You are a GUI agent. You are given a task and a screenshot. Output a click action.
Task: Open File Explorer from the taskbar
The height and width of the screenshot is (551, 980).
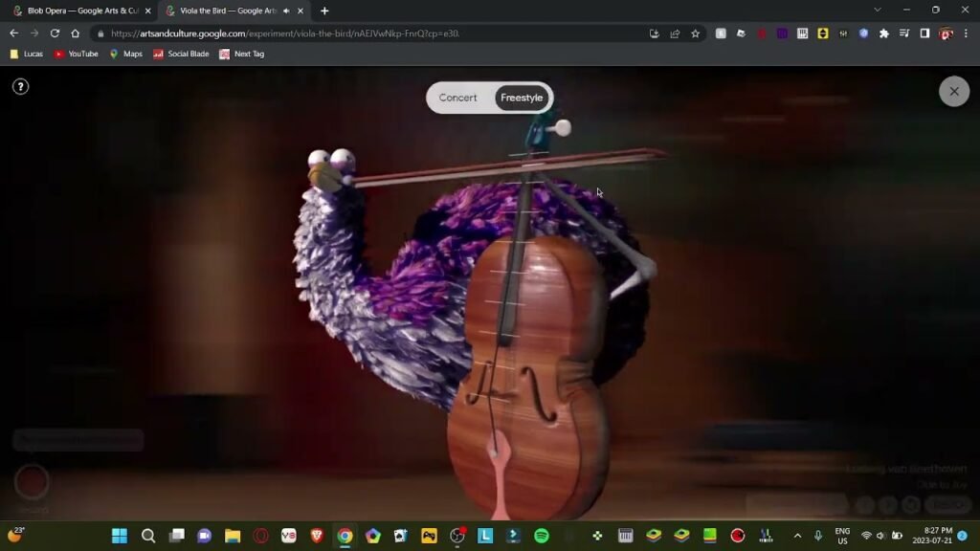(233, 536)
